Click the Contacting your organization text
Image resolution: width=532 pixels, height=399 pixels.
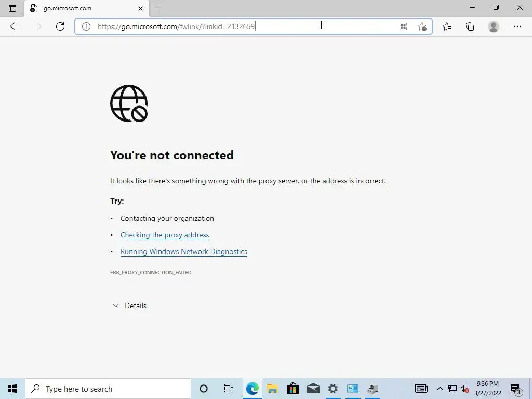click(x=167, y=219)
